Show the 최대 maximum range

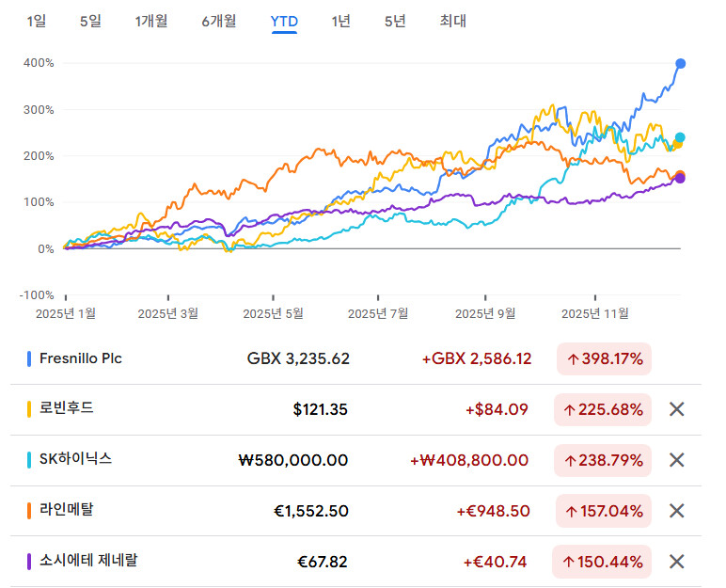[x=452, y=21]
